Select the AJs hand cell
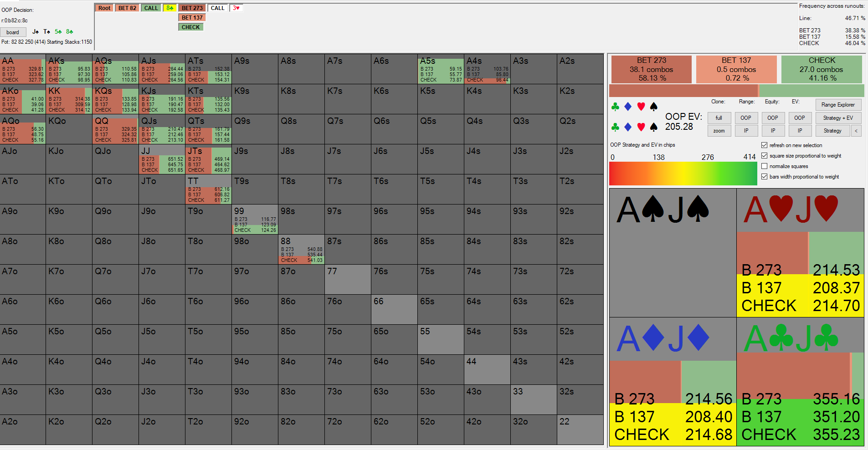This screenshot has height=450, width=868. coord(162,69)
